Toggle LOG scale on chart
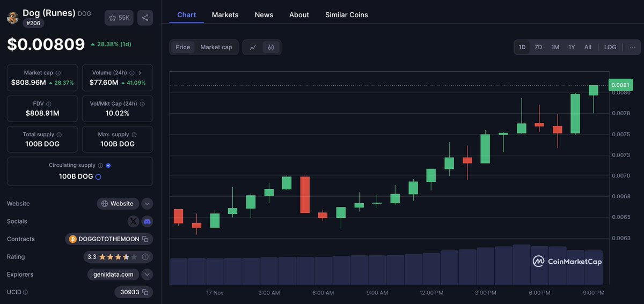The height and width of the screenshot is (304, 644). [x=610, y=47]
